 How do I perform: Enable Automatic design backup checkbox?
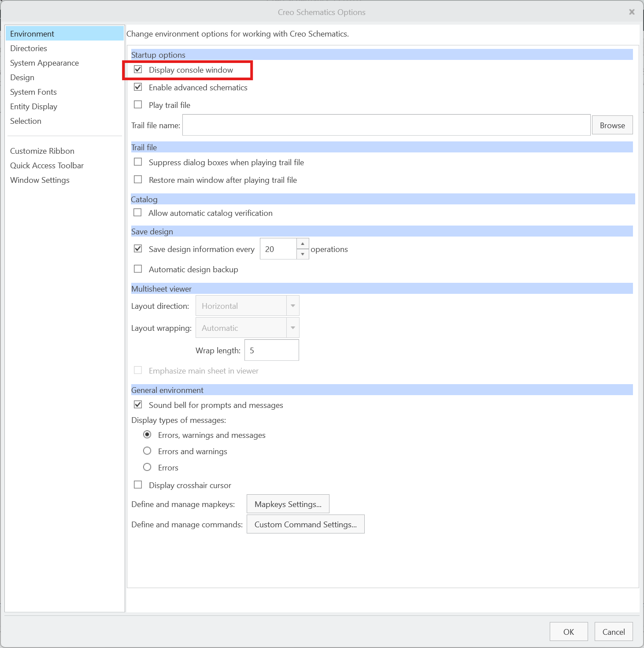pyautogui.click(x=138, y=269)
